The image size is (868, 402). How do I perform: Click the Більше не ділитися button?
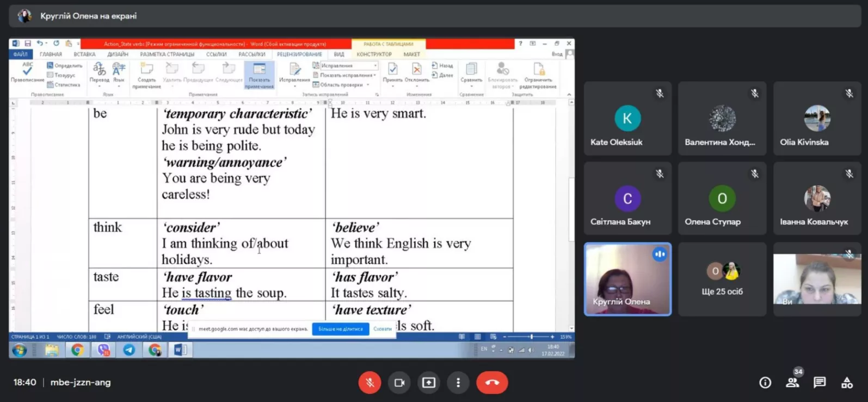click(341, 329)
